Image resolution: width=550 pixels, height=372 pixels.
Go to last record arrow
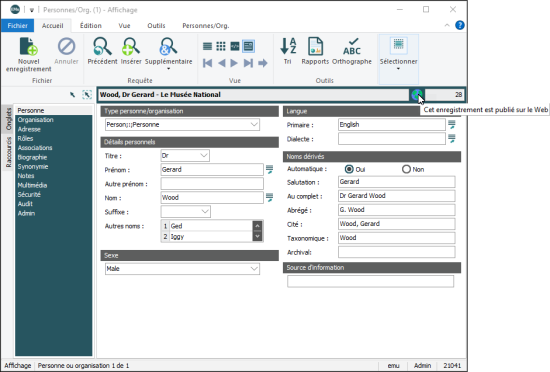click(x=248, y=63)
